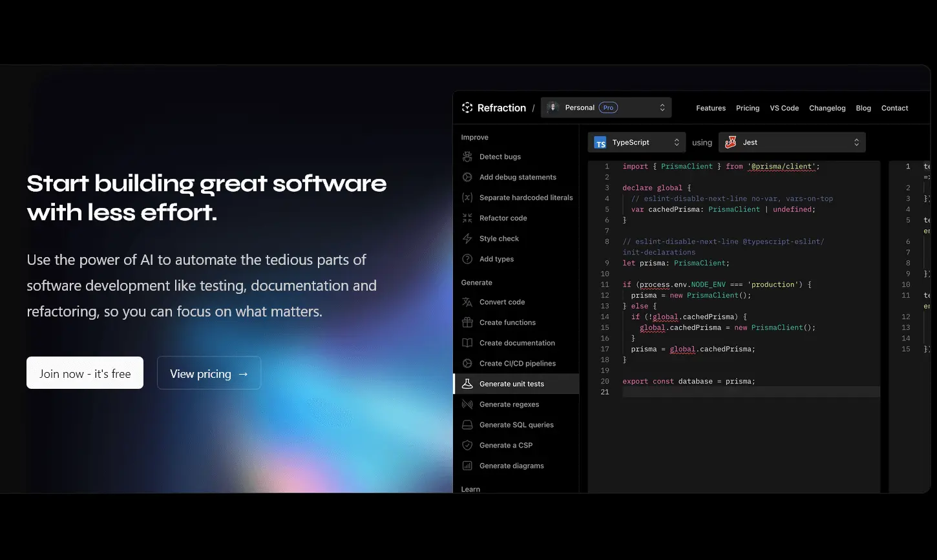
Task: Click the Join now - it's free button
Action: pyautogui.click(x=85, y=373)
